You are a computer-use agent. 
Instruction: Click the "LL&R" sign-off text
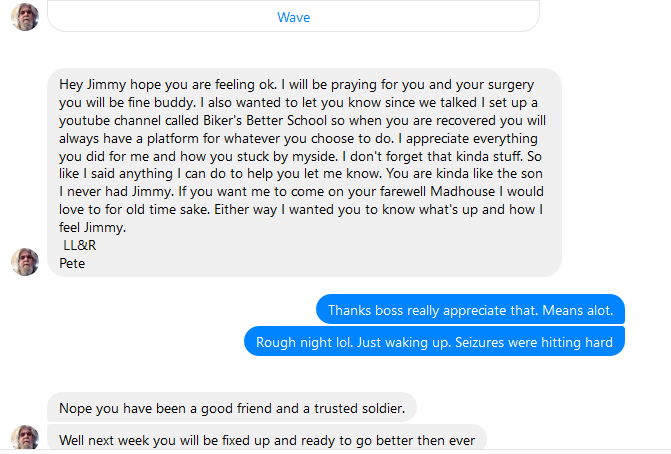(80, 246)
